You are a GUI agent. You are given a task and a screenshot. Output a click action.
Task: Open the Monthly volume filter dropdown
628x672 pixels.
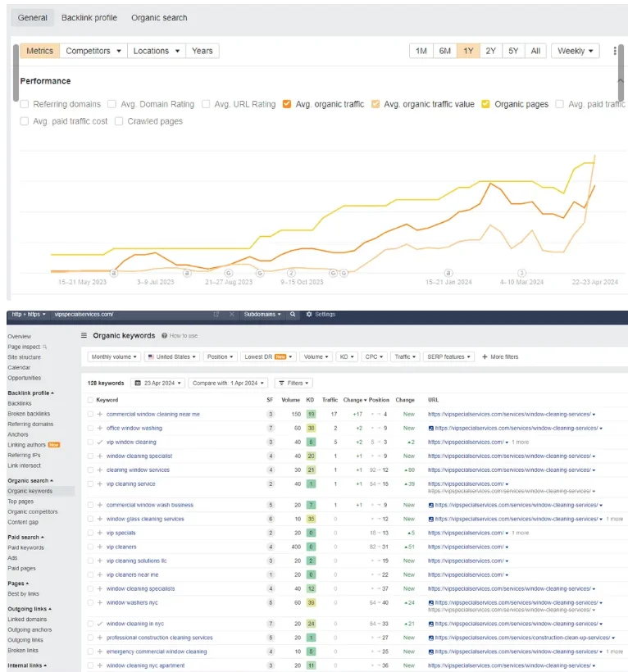pyautogui.click(x=114, y=357)
